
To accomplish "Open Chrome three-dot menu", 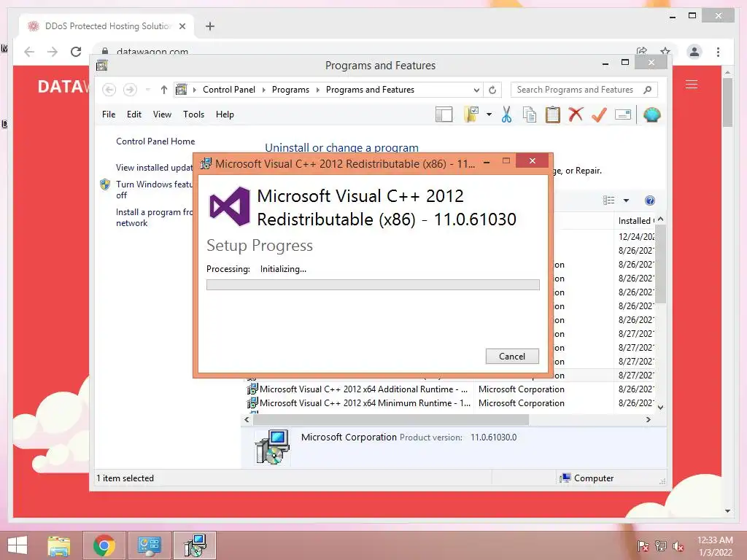I will click(718, 52).
